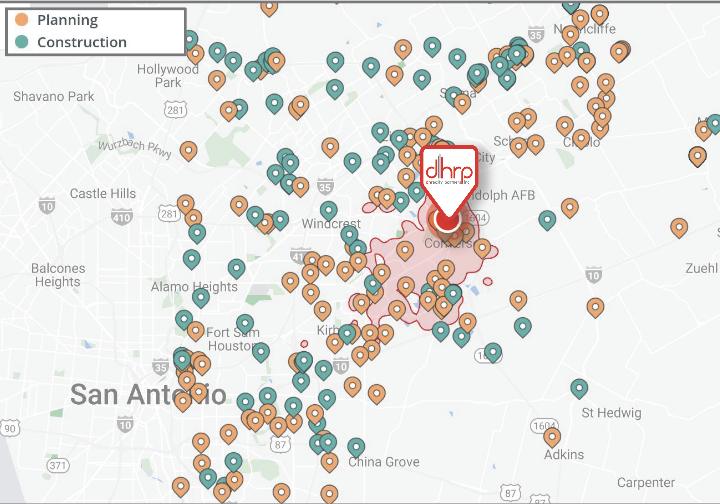Toggle the Planning legend entry
Screen dimensions: 720x504
pyautogui.click(x=66, y=20)
